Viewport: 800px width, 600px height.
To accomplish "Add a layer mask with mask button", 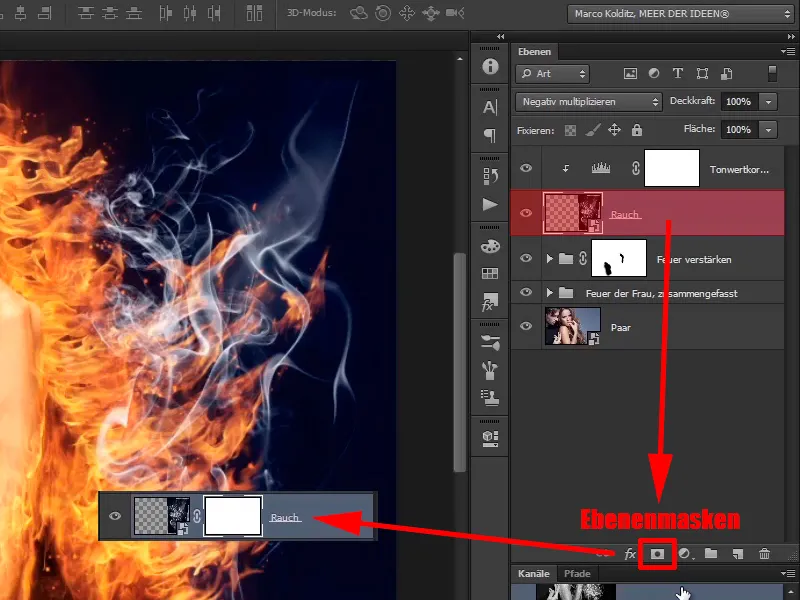I will point(657,554).
